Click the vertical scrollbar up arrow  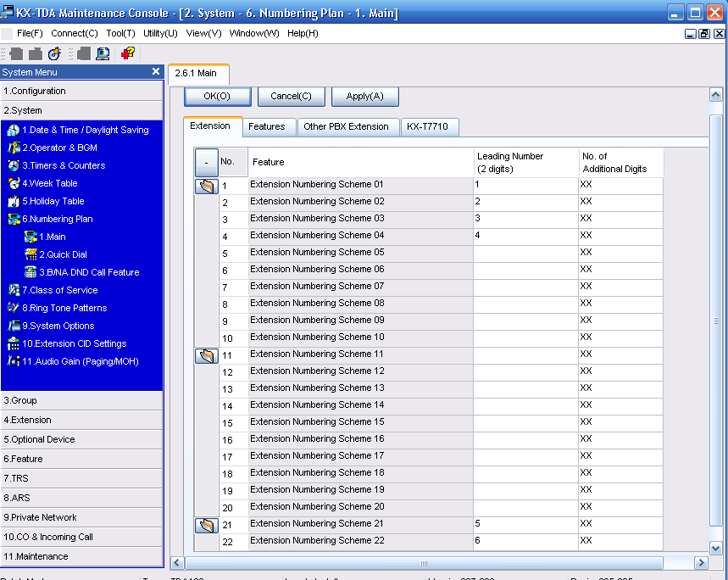click(715, 95)
